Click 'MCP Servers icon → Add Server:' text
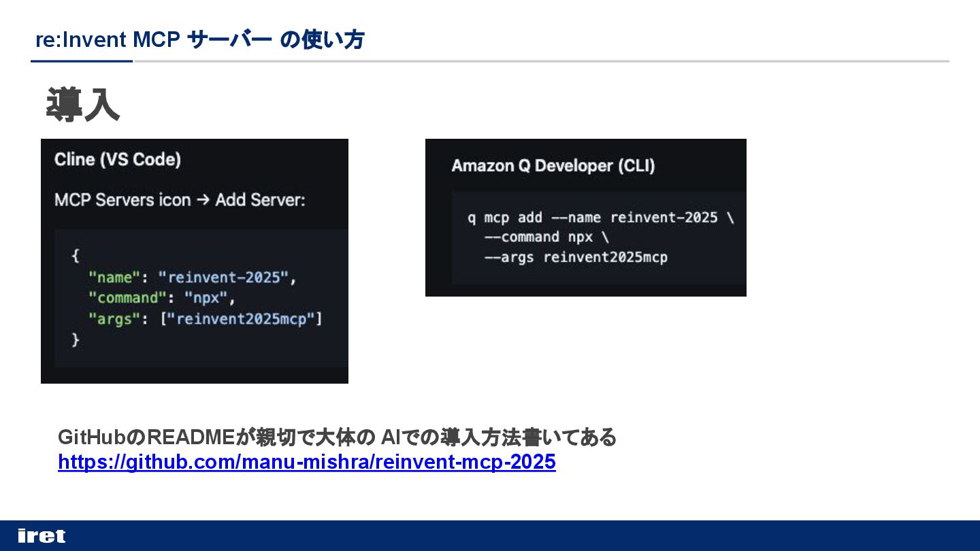This screenshot has height=551, width=980. 180,200
